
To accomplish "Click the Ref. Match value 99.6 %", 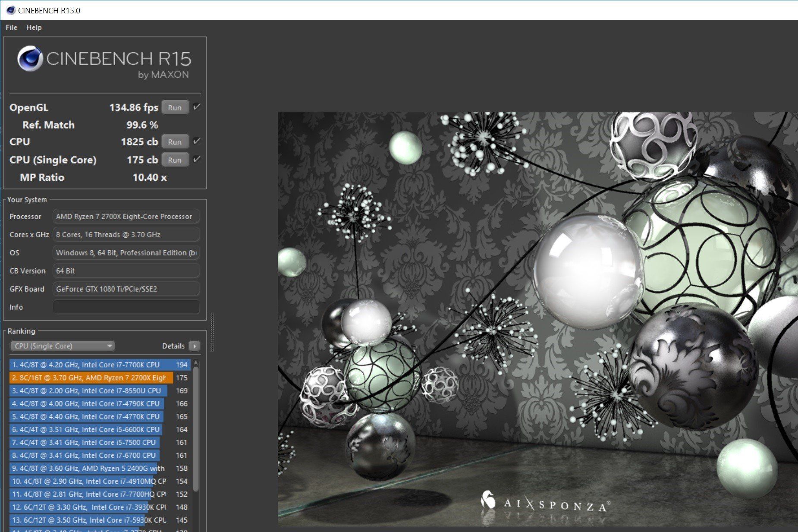I will pyautogui.click(x=142, y=125).
